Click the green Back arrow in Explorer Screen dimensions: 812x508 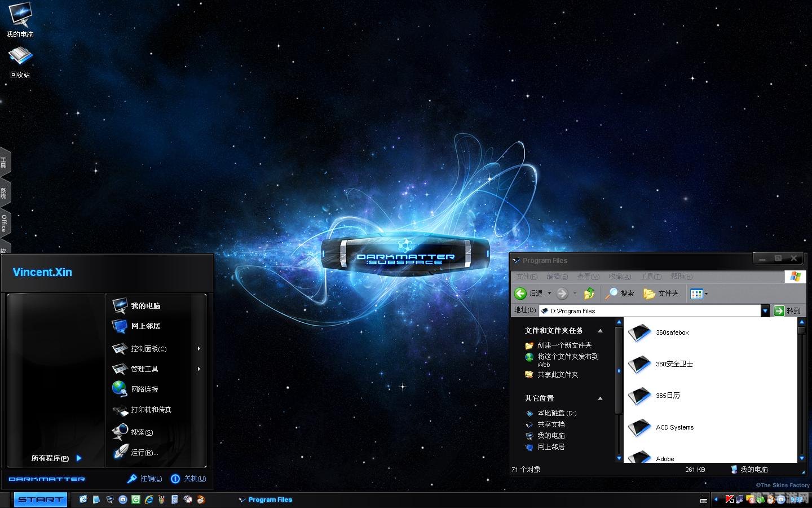pos(520,293)
